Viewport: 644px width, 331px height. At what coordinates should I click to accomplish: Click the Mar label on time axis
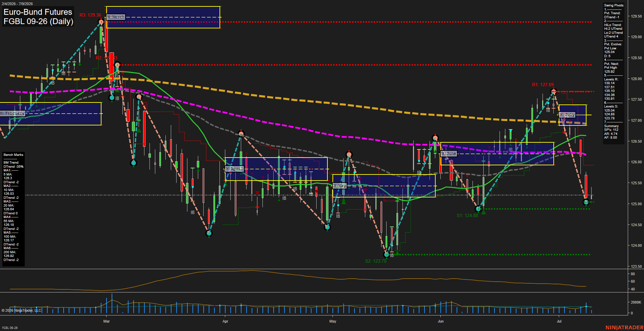(107, 321)
